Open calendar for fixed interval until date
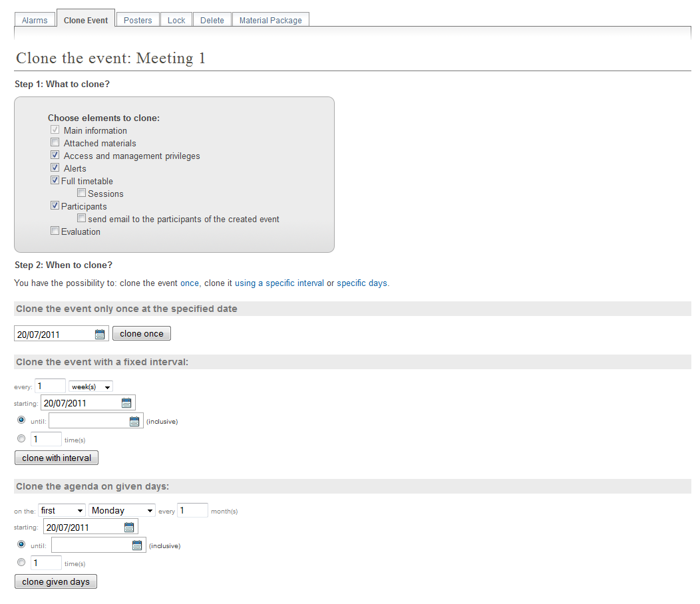This screenshot has height=604, width=700. pyautogui.click(x=134, y=421)
